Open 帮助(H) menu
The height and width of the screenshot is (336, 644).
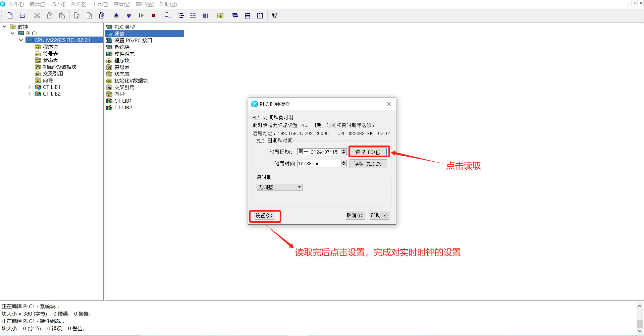[x=168, y=4]
